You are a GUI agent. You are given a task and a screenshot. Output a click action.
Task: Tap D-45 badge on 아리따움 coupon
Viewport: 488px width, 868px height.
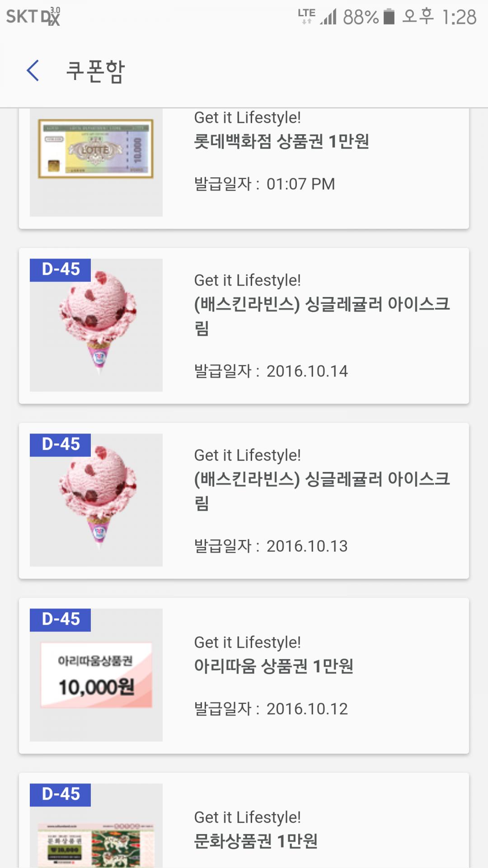pyautogui.click(x=61, y=620)
